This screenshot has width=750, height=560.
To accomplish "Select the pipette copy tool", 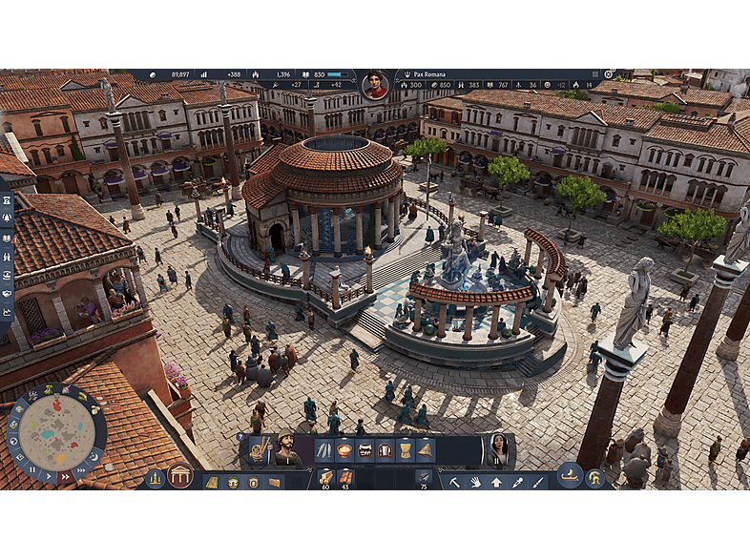I will click(x=517, y=483).
